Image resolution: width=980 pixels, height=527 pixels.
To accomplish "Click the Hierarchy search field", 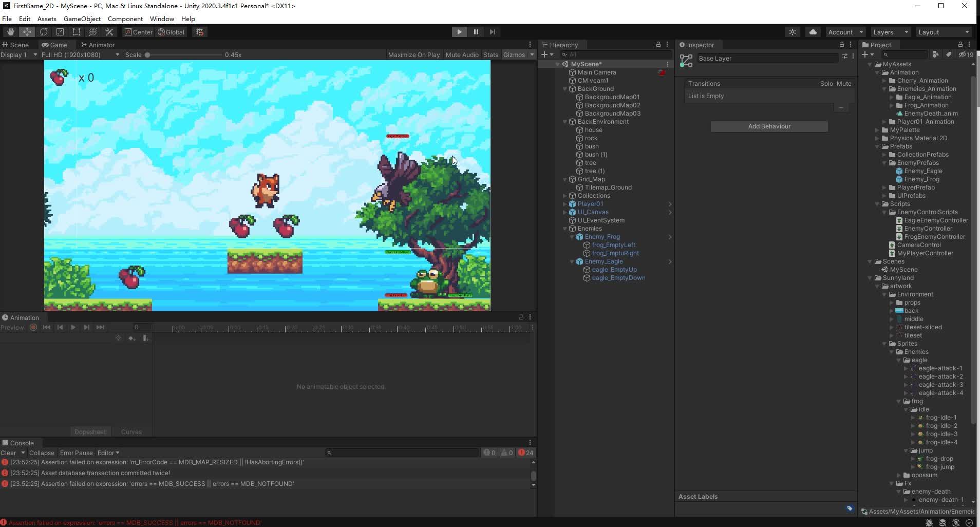I will click(615, 54).
